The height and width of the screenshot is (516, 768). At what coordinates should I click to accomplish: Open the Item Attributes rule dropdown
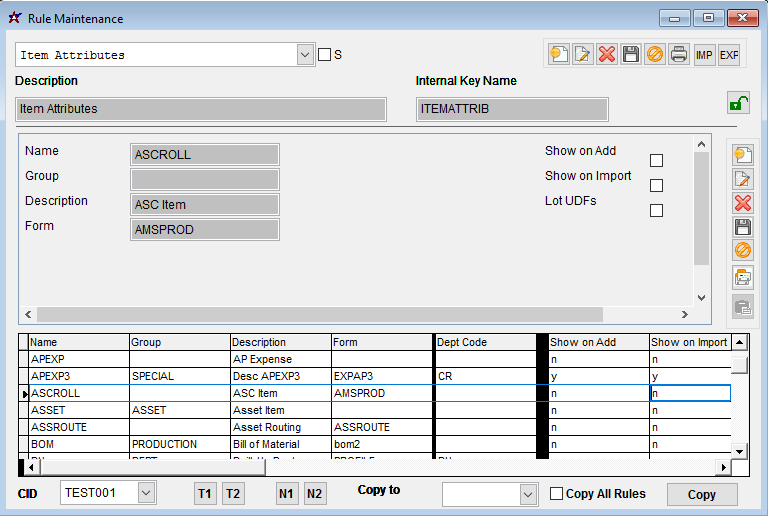point(306,55)
